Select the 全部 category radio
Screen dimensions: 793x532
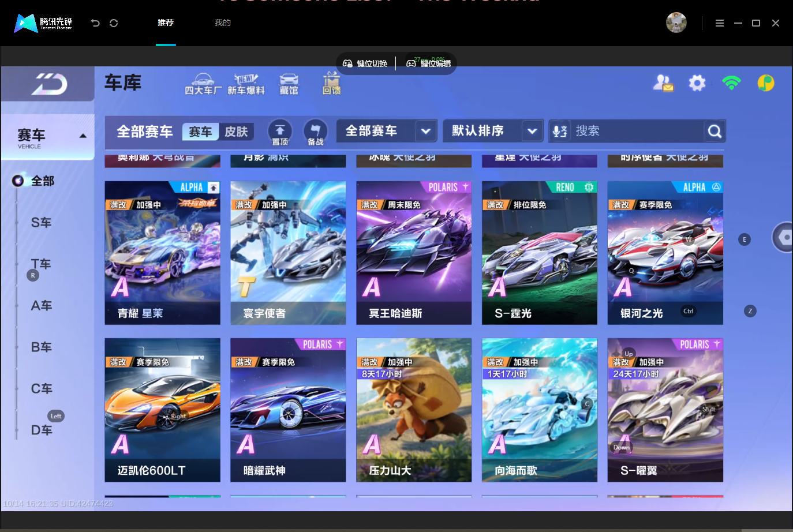point(18,181)
